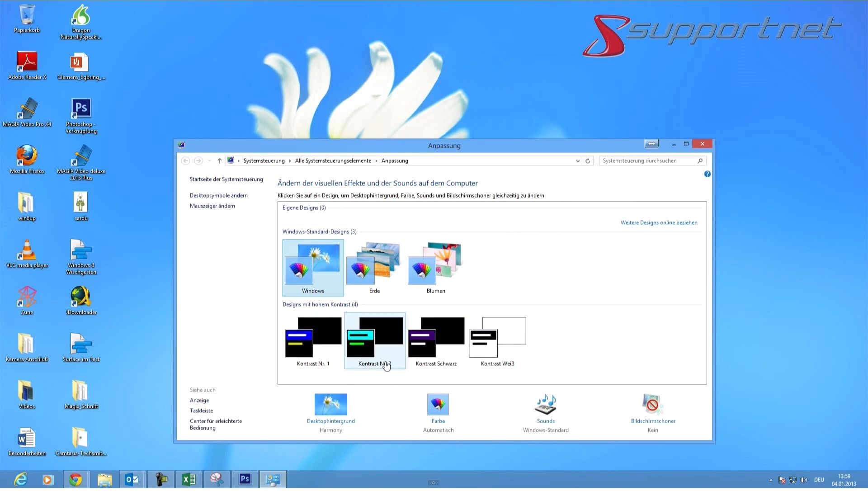Open the Sounds settings icon
The height and width of the screenshot is (491, 868).
click(x=545, y=404)
